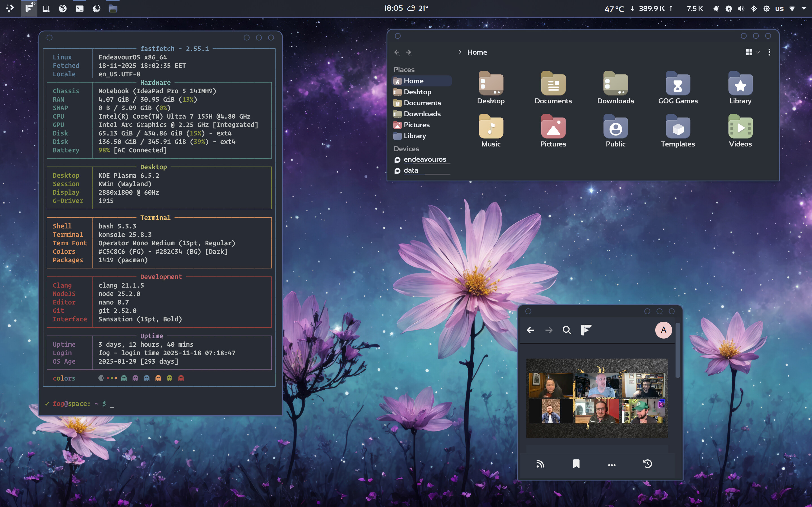Open the endeavouros device entry
812x507 pixels.
424,160
